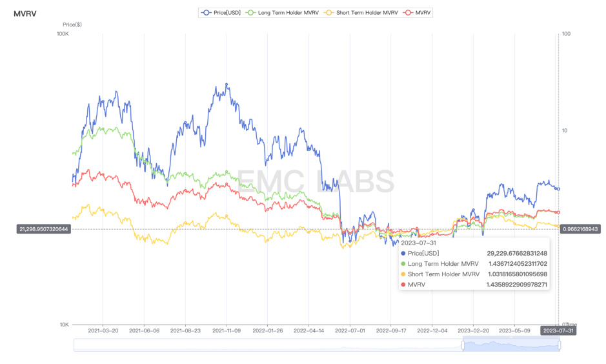606x364 pixels.
Task: Toggle the Price[USD] series in legend
Action: 221,12
